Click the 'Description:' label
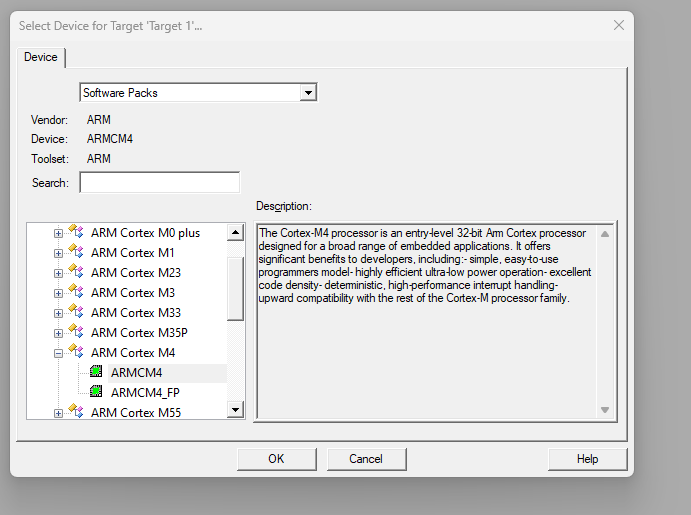This screenshot has width=691, height=515. [x=284, y=206]
